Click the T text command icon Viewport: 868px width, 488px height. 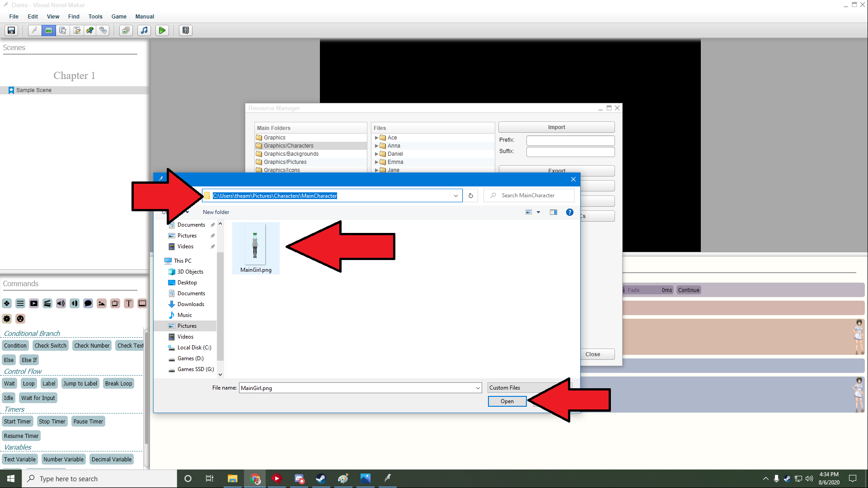pyautogui.click(x=129, y=303)
